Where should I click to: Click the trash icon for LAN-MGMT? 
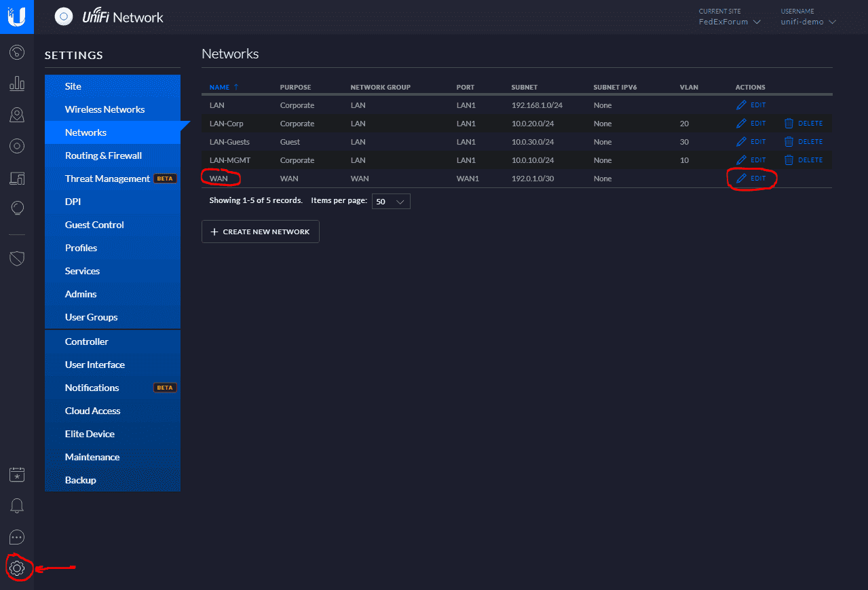(789, 160)
